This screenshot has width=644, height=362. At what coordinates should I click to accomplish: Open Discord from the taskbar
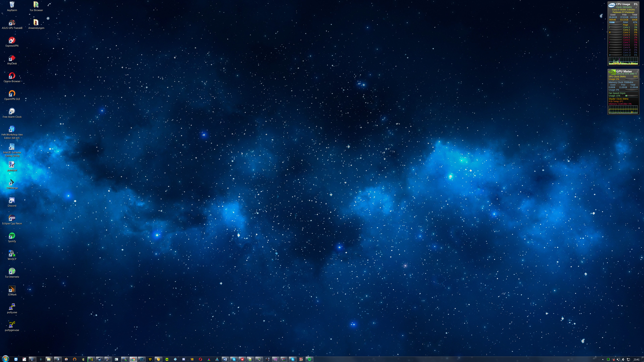(184, 359)
